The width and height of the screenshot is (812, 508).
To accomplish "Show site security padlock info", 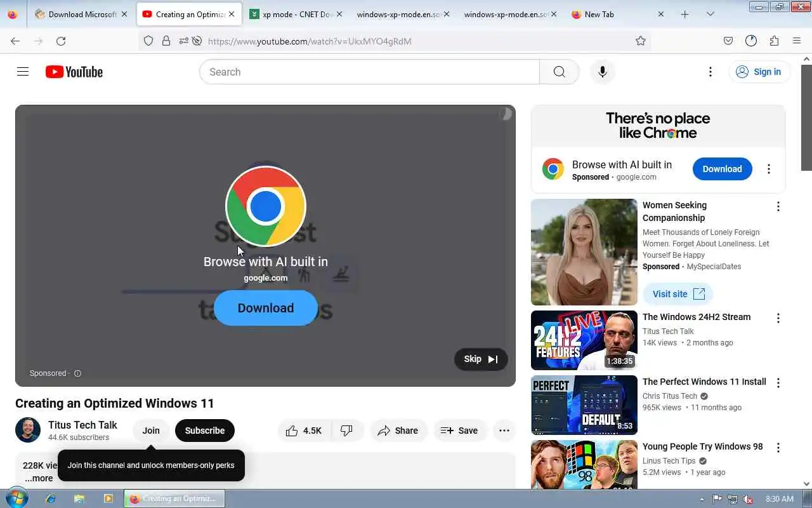I will 166,41.
